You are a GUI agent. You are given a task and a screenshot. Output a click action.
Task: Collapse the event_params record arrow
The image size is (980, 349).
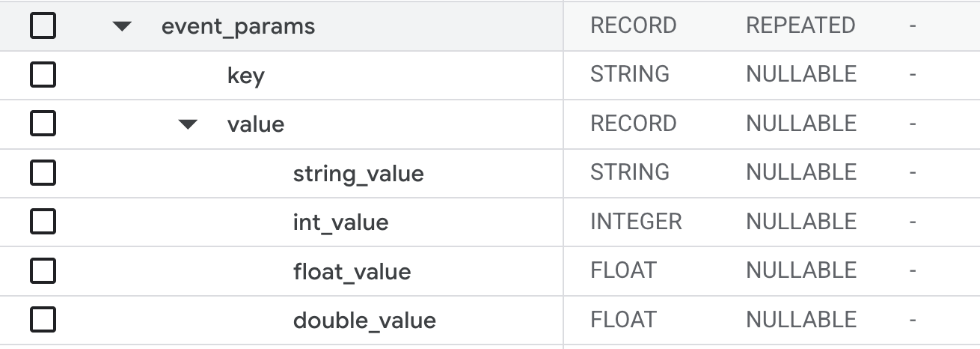[122, 27]
